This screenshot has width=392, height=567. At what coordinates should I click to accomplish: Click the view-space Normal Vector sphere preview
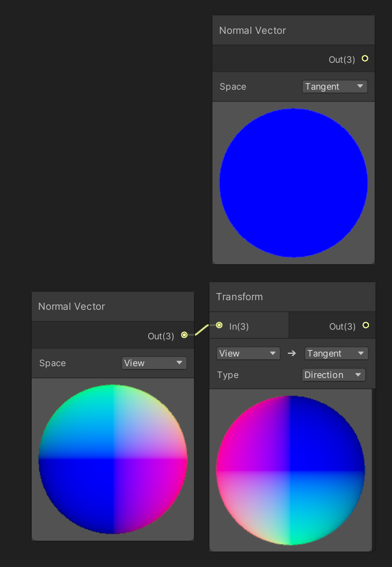(113, 459)
